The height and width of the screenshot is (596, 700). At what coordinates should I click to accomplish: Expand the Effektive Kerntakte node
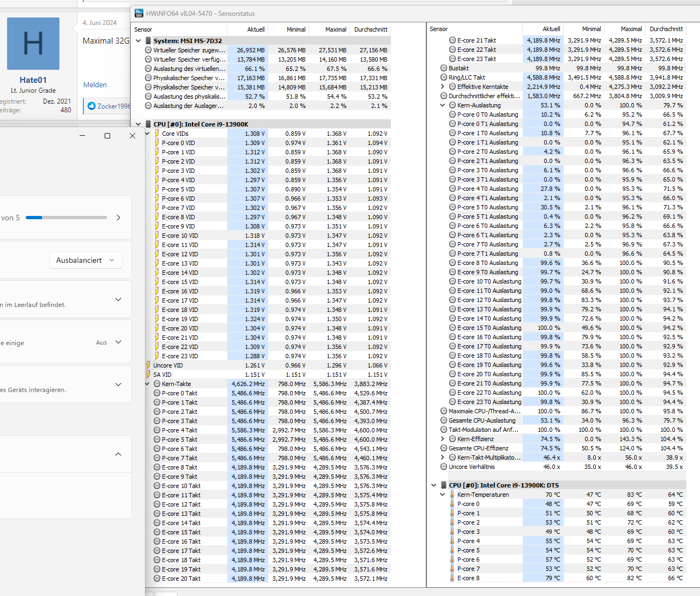(x=443, y=86)
